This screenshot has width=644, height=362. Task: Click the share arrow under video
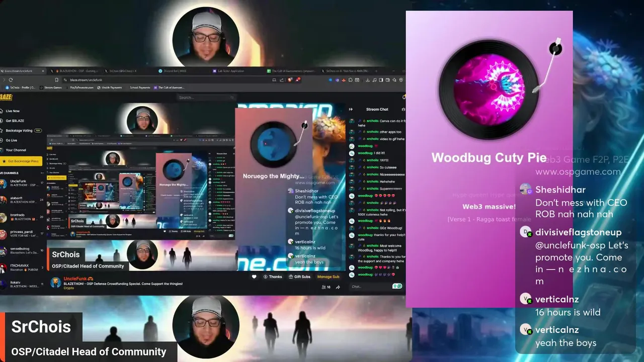click(338, 287)
